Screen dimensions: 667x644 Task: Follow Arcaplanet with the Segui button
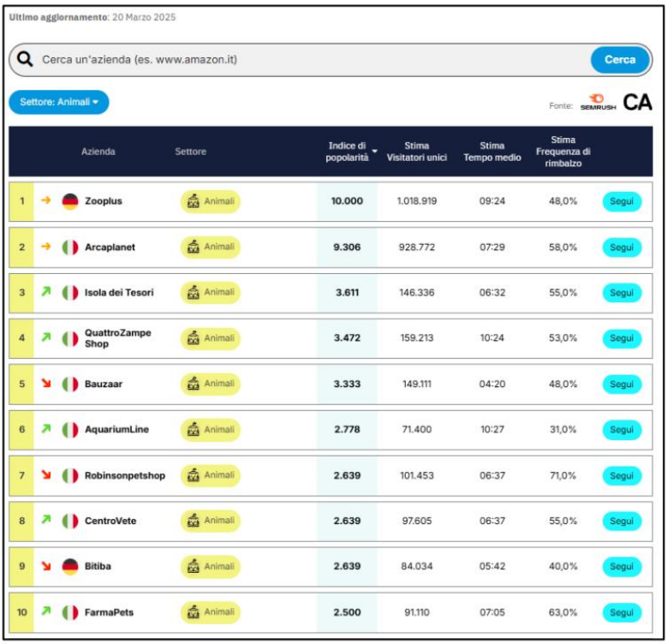click(622, 247)
